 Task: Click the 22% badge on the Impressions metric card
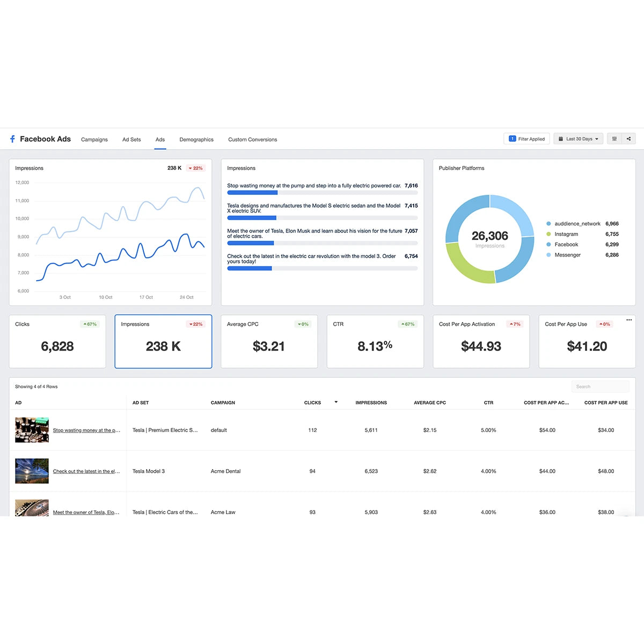[196, 324]
